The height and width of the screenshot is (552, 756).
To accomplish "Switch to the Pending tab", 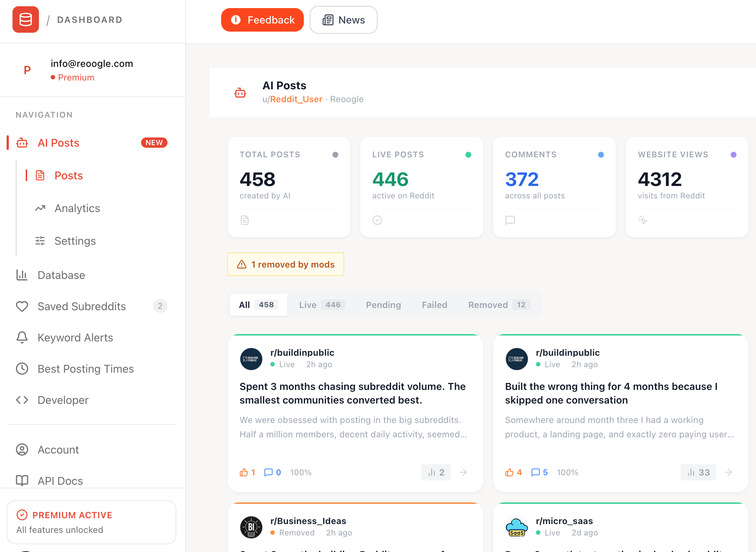I will click(383, 305).
